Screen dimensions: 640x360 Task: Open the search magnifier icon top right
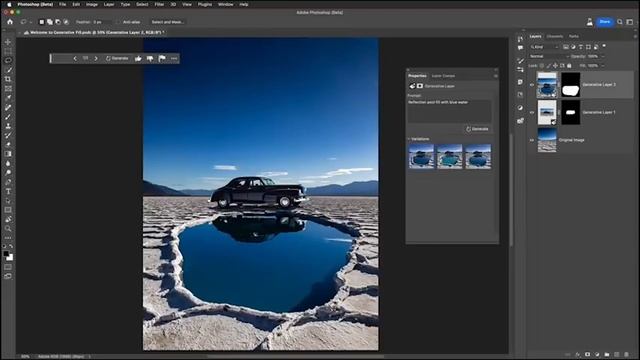(x=620, y=22)
